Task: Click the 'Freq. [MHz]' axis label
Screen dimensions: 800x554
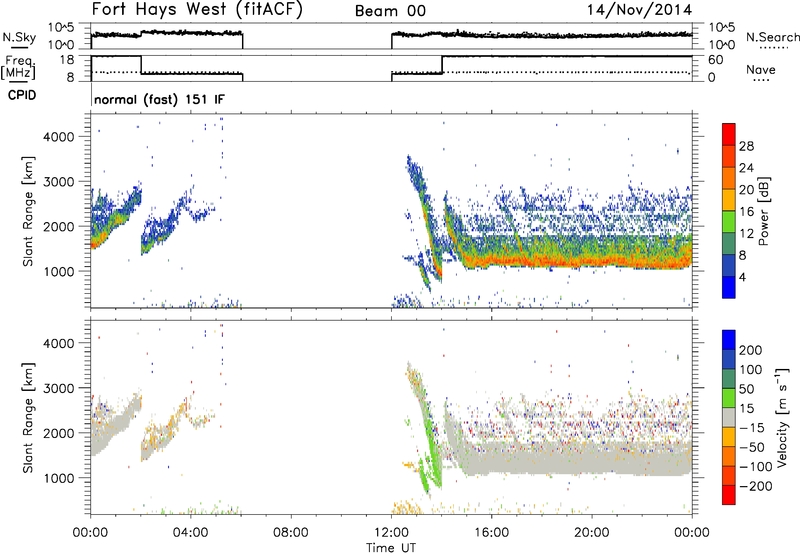Action: [x=18, y=67]
